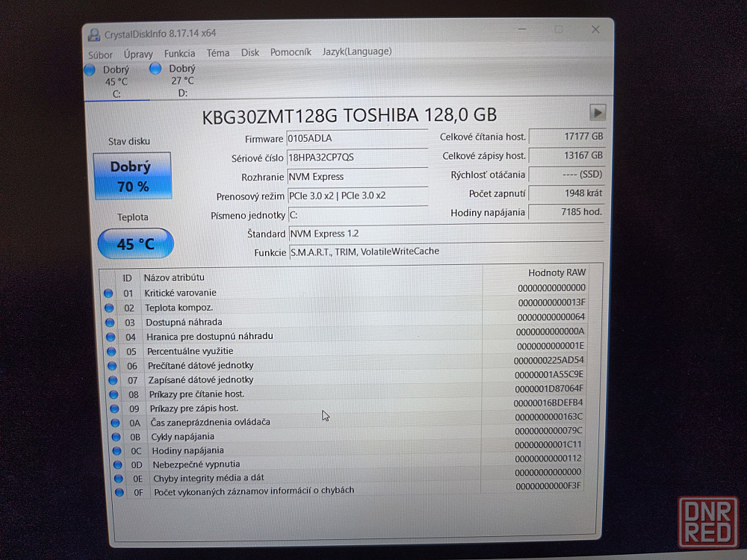This screenshot has width=747, height=560.
Task: Click status dot for Čas zaneprázdnenia ovládača
Action: (x=115, y=423)
